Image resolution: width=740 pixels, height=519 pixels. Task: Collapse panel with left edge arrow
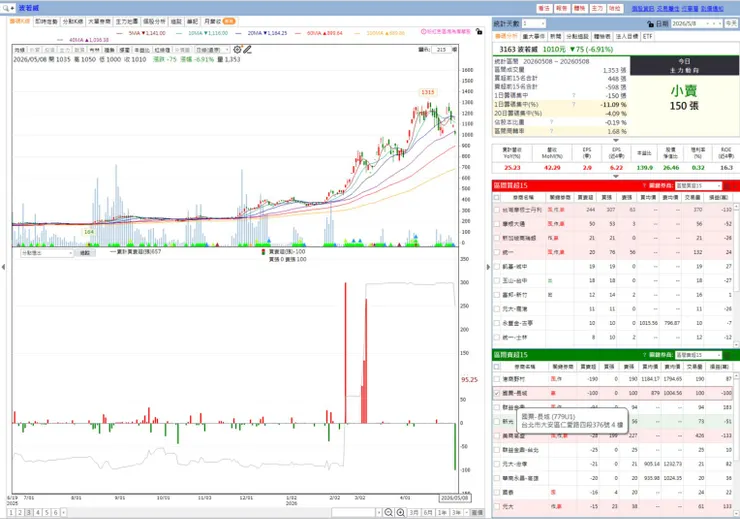tap(3, 267)
